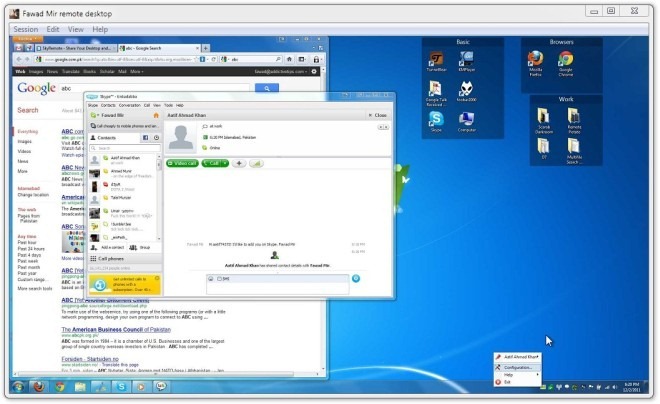
Task: Open the remote Start menu orb
Action: [x=18, y=386]
